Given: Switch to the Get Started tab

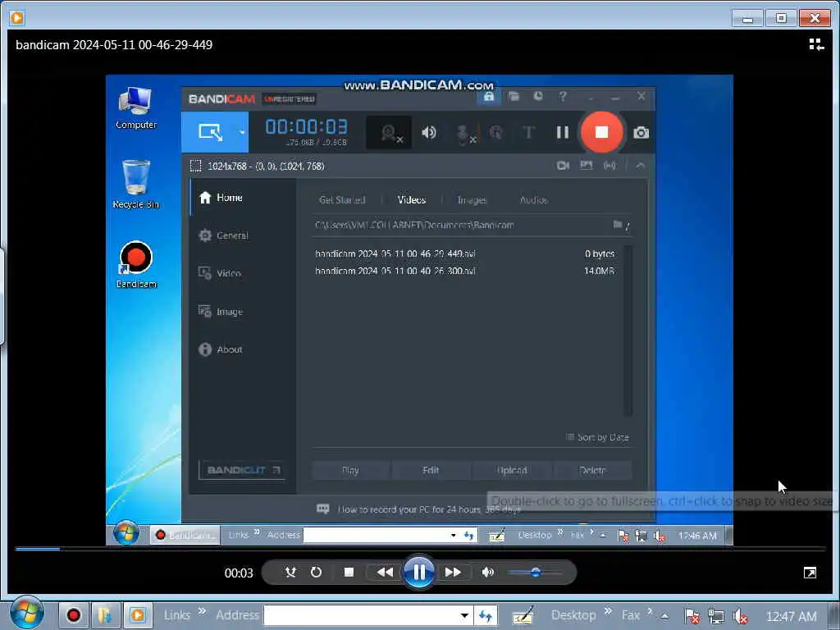Looking at the screenshot, I should click(342, 200).
